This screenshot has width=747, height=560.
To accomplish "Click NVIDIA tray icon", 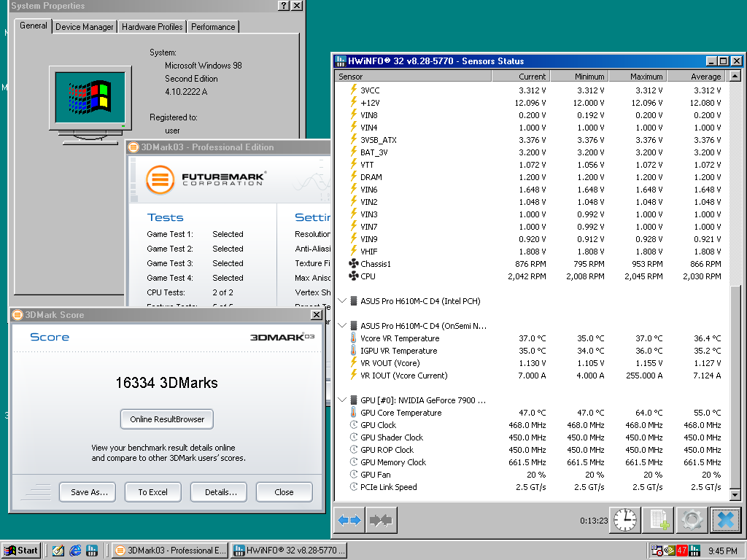I will coord(670,551).
